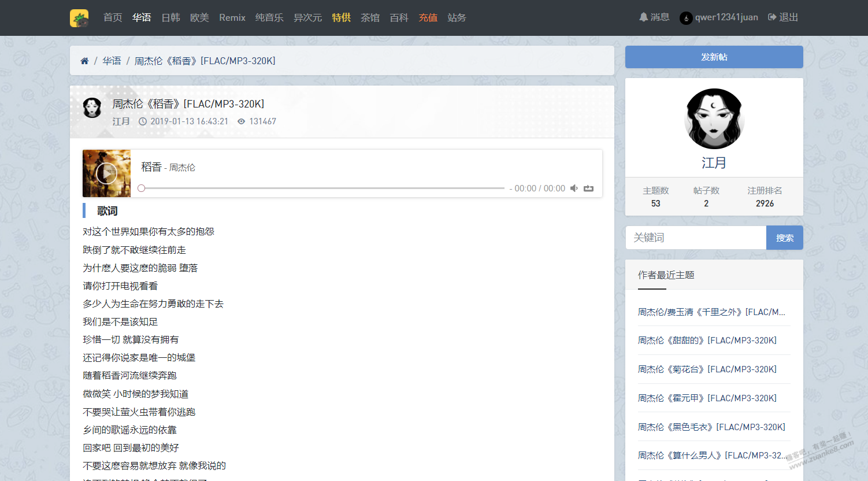Click the playback time 00:00 / 00:00
The width and height of the screenshot is (868, 481).
(x=540, y=188)
